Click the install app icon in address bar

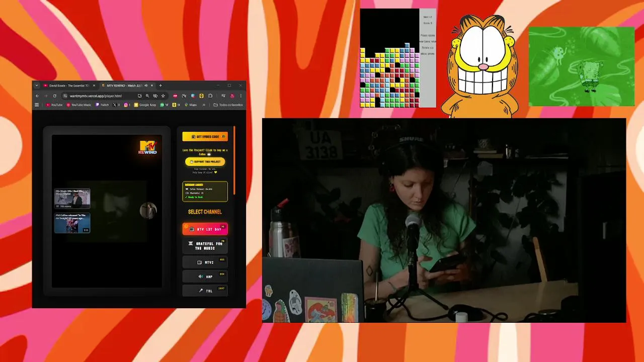[139, 96]
